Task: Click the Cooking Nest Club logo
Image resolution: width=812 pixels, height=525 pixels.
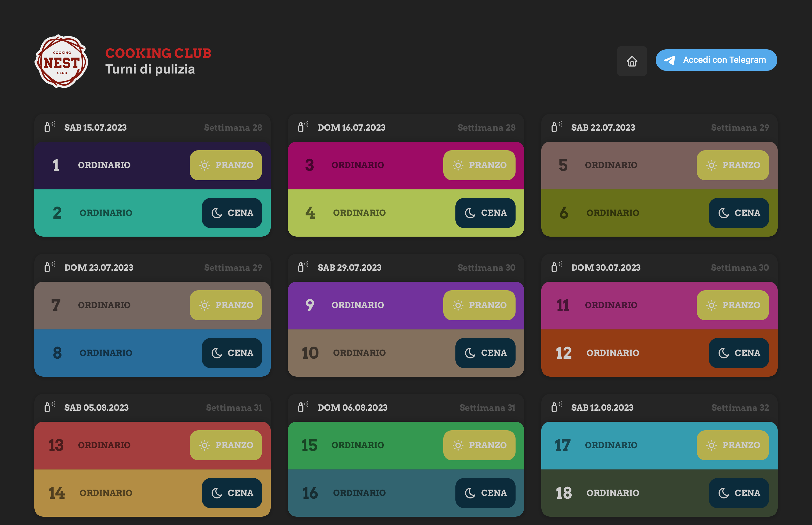Action: (61, 61)
